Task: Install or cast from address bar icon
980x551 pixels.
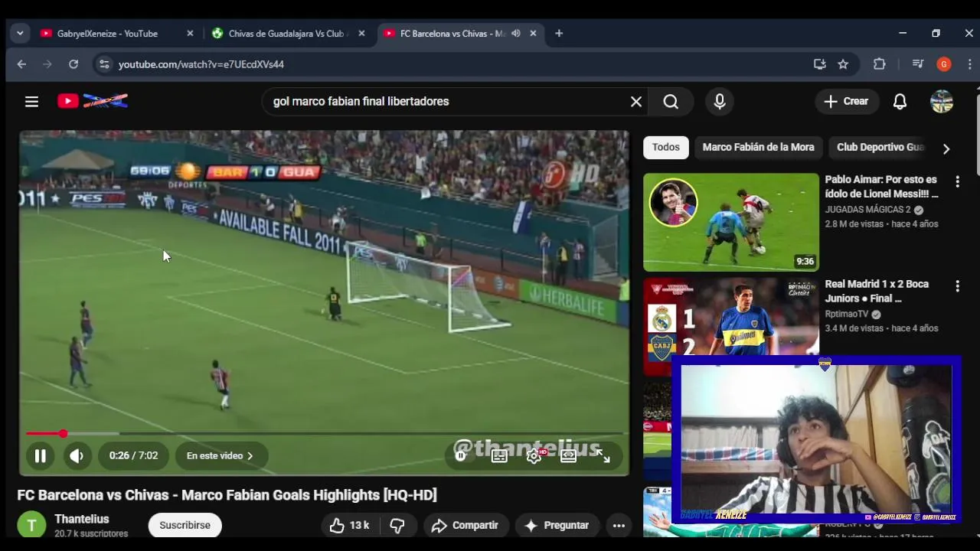Action: click(x=819, y=64)
